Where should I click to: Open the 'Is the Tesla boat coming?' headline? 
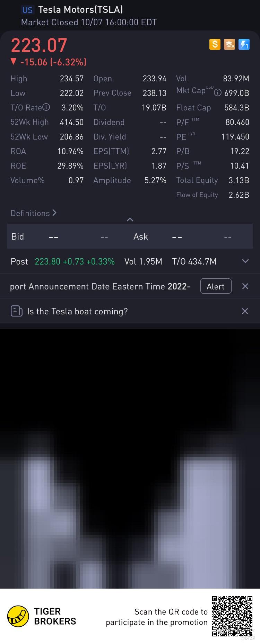tap(77, 311)
